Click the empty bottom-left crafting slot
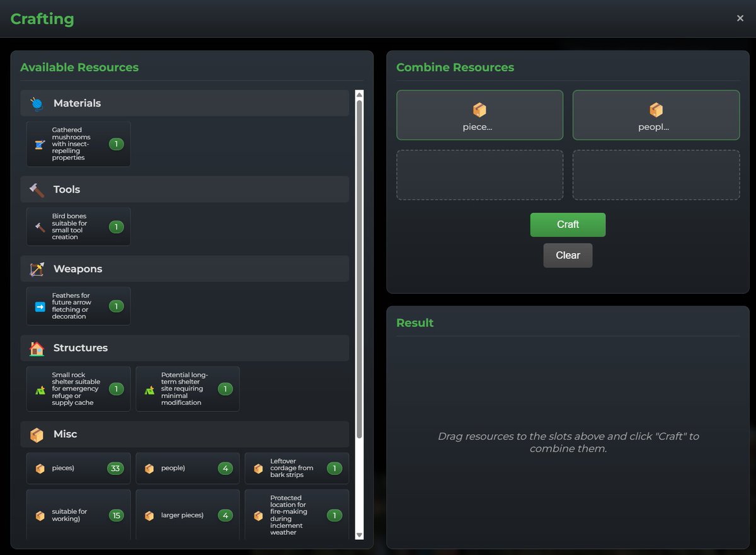This screenshot has width=756, height=555. click(x=479, y=176)
